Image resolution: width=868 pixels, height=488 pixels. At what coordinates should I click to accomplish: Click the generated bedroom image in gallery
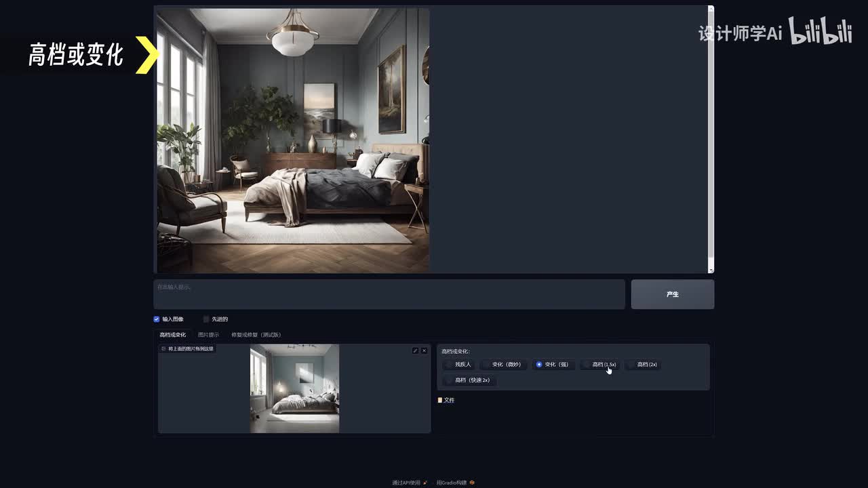point(293,140)
